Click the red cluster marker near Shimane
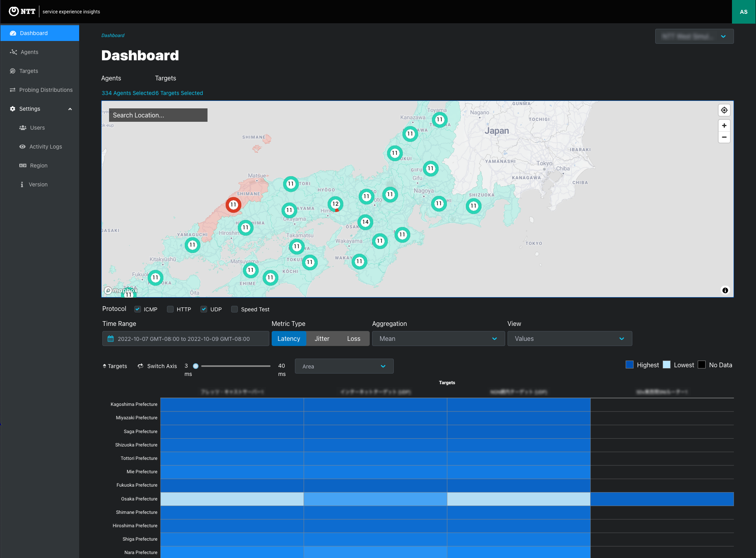This screenshot has height=558, width=756. pos(233,205)
